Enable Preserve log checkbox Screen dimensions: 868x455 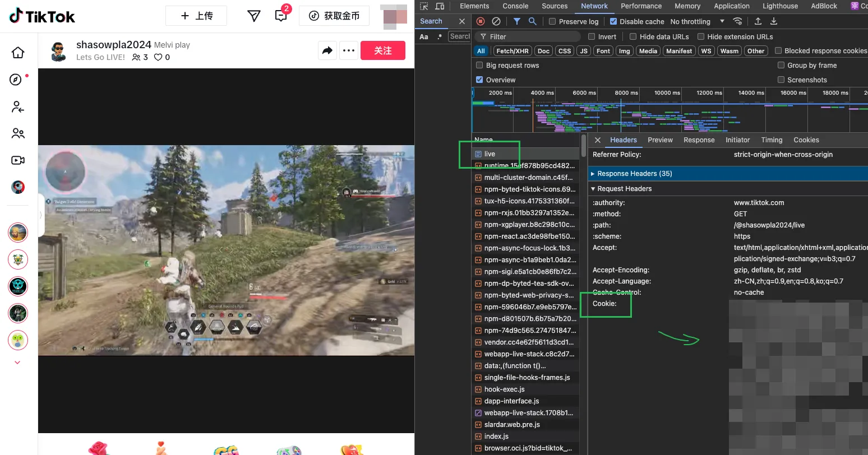click(552, 21)
